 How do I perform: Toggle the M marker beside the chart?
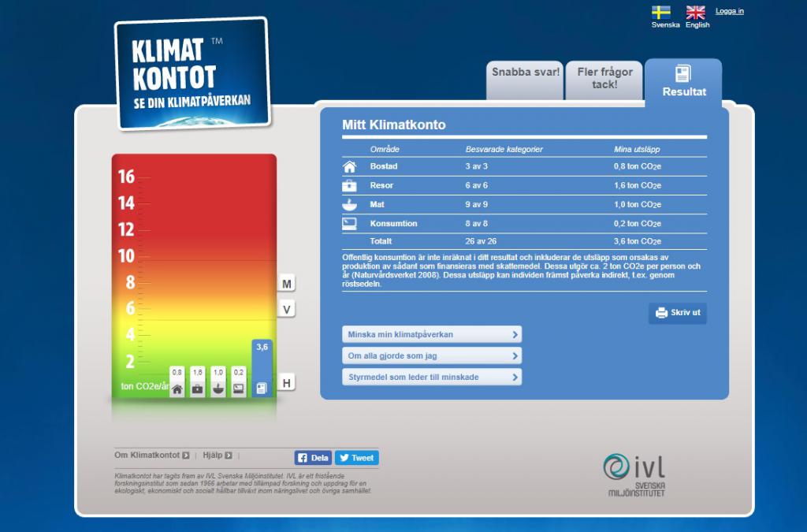(287, 284)
